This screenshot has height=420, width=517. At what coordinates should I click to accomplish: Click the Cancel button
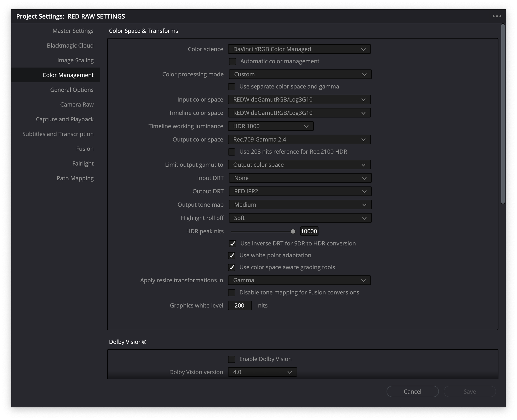pyautogui.click(x=413, y=391)
